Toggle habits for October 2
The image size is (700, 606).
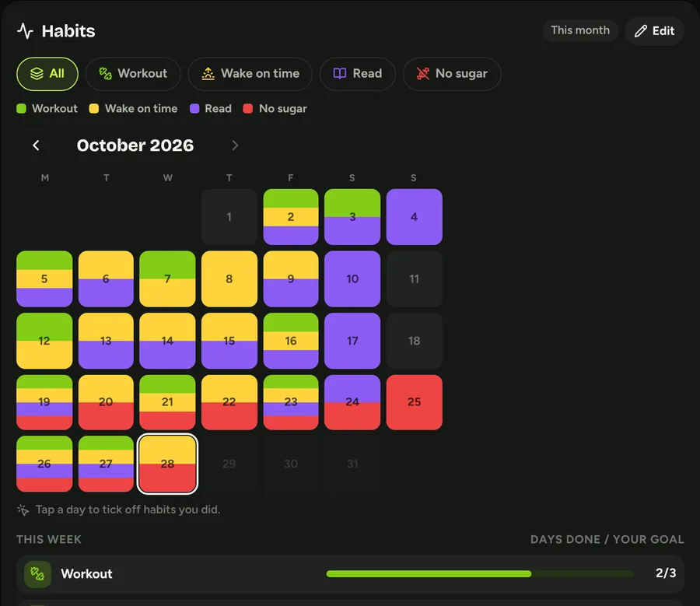click(291, 217)
